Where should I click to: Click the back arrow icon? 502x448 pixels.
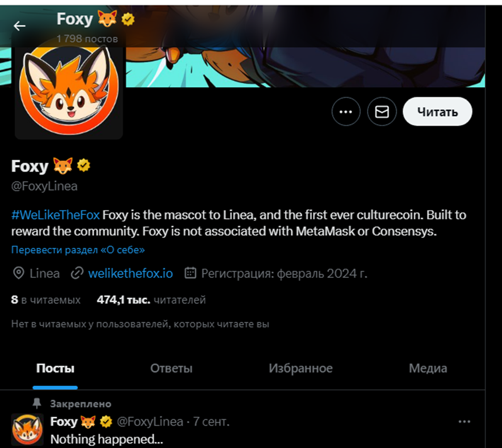(20, 26)
